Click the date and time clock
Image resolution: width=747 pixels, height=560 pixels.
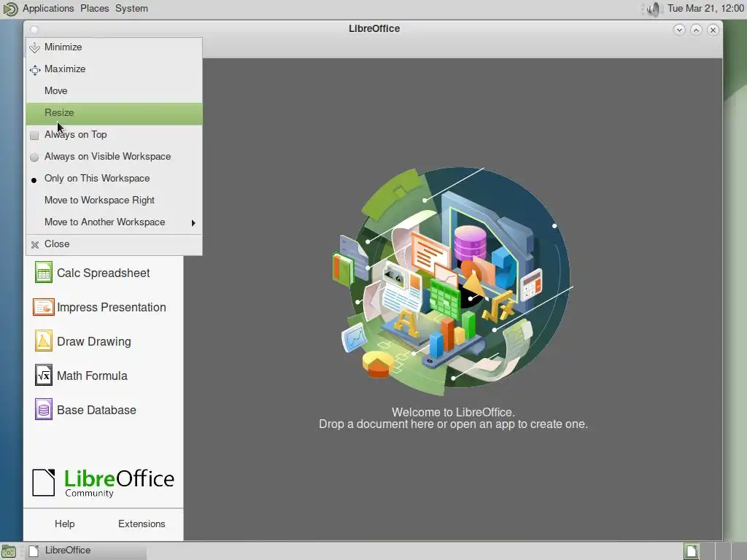705,9
